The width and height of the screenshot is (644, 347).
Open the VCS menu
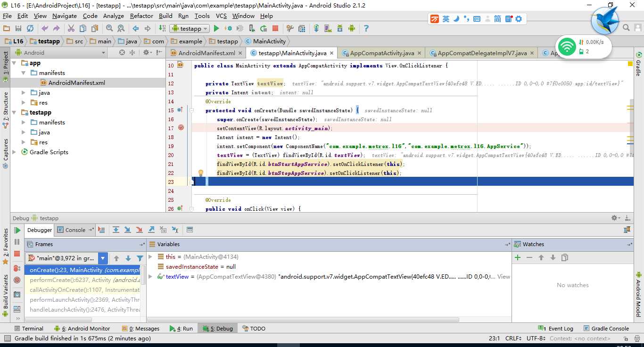coord(221,16)
